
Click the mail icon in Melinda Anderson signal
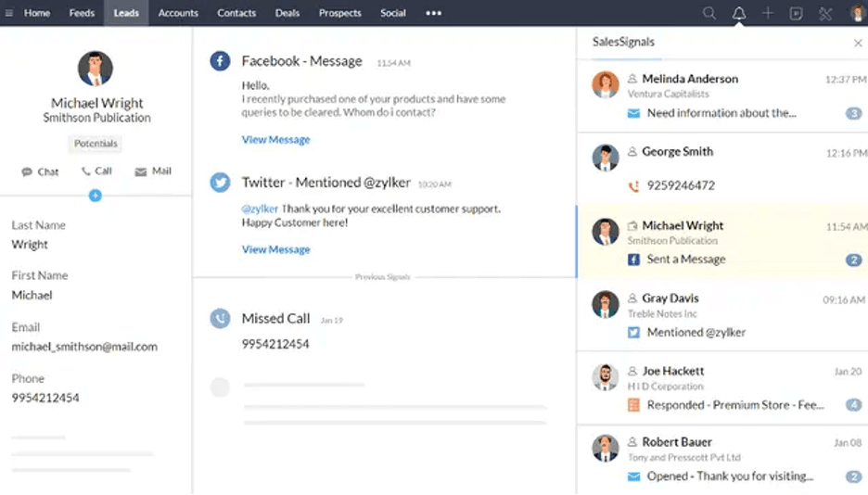click(x=633, y=113)
